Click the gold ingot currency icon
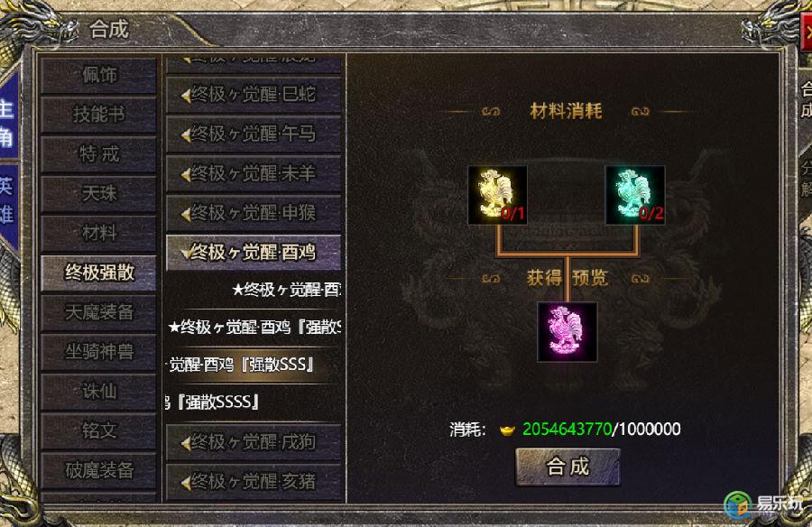The height and width of the screenshot is (527, 812). click(507, 430)
